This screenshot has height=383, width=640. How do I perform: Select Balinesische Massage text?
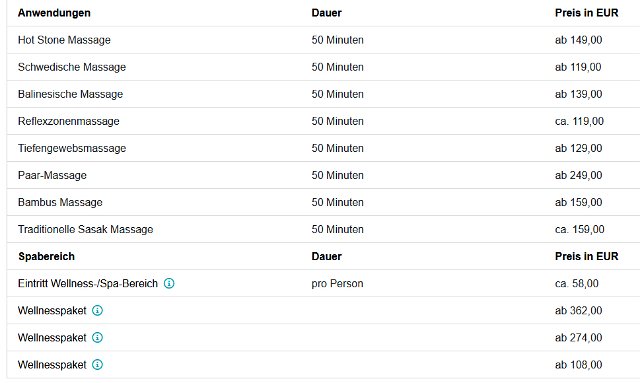70,94
